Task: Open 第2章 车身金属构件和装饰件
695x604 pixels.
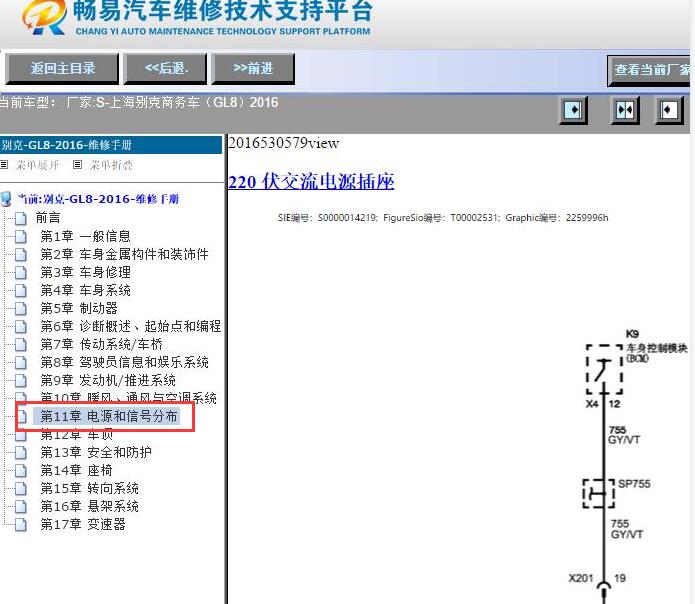Action: tap(125, 254)
